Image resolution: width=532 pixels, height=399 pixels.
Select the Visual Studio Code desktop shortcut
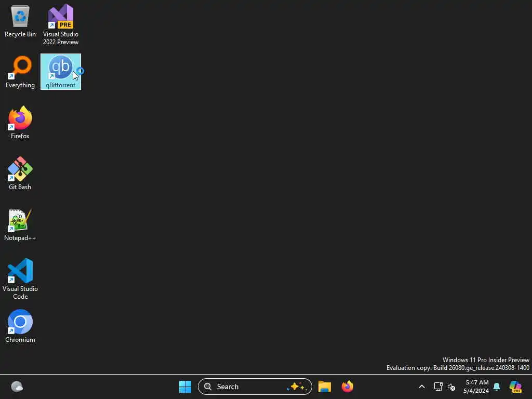point(20,279)
